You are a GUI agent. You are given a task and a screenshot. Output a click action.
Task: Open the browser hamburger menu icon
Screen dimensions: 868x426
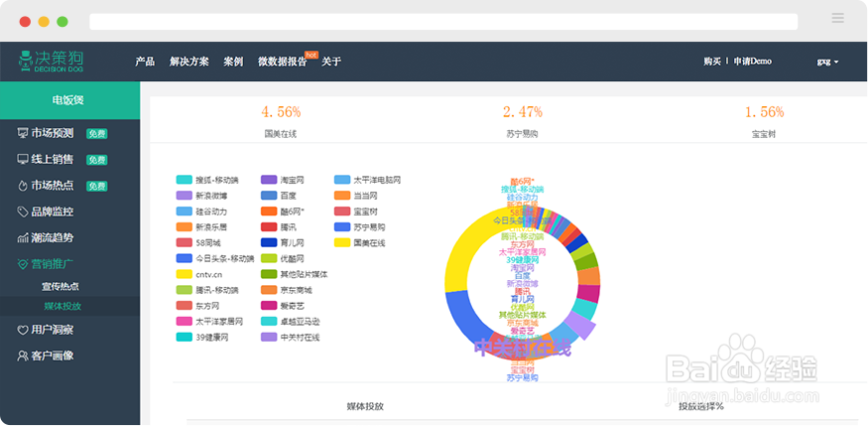pos(837,18)
